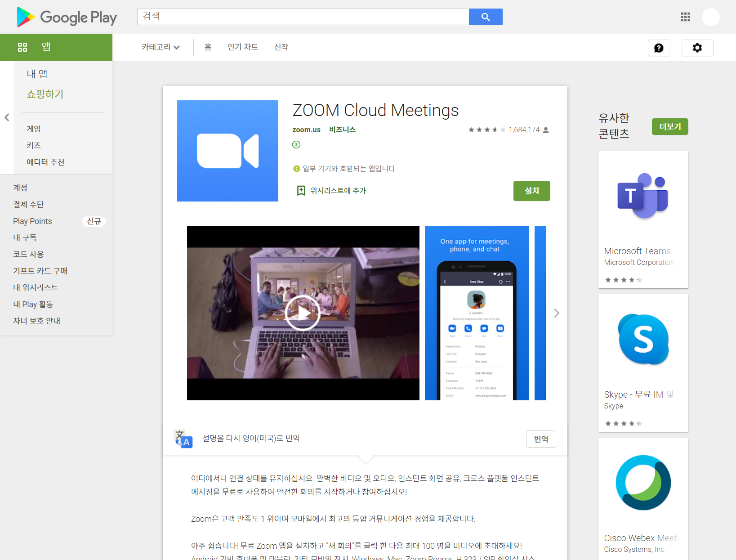Click the age rating 3 badge

pos(296,144)
